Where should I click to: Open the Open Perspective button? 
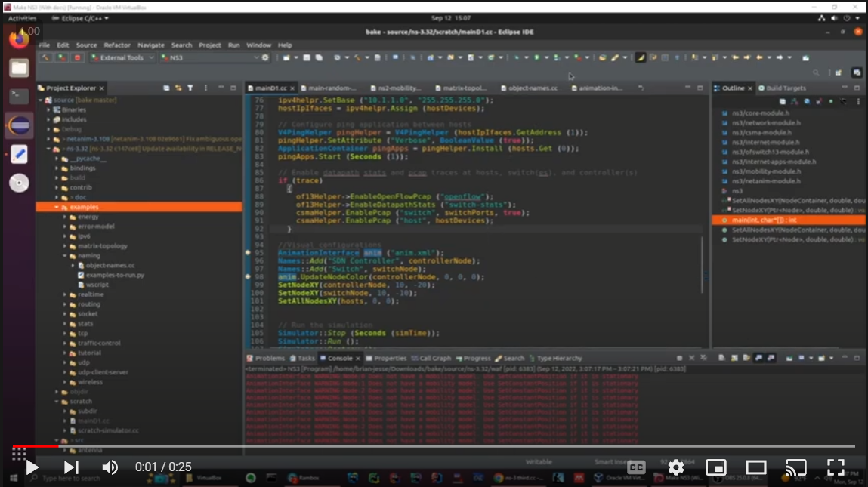click(839, 72)
